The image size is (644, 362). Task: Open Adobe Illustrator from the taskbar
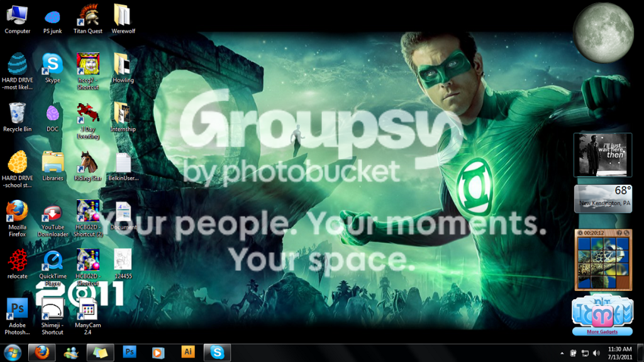click(187, 352)
